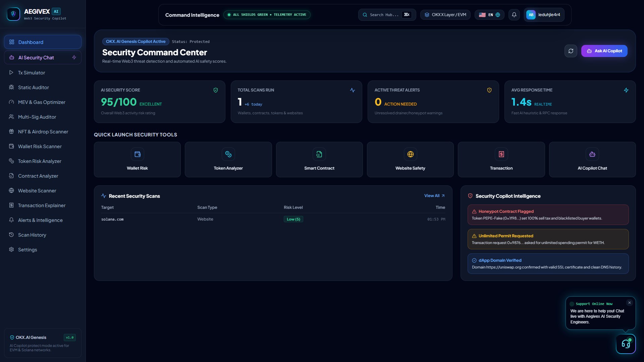The width and height of the screenshot is (644, 362).
Task: Open Dashboard in the sidebar
Action: tap(43, 42)
